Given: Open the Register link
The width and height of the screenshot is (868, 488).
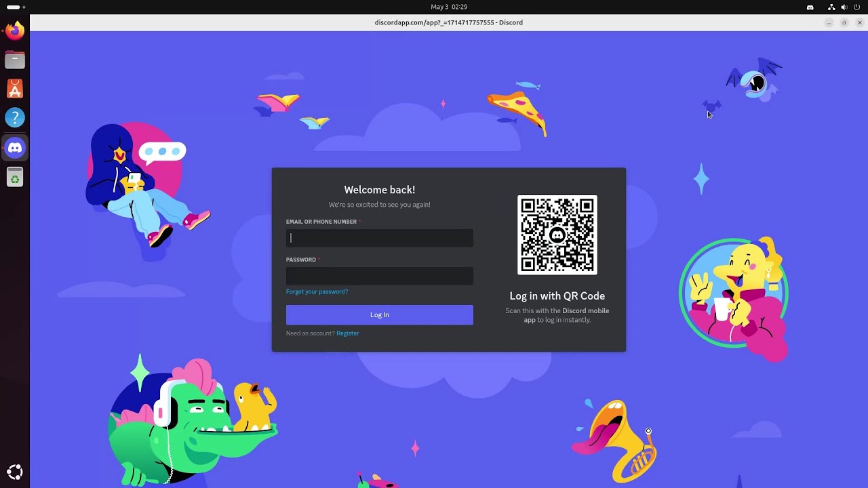Looking at the screenshot, I should (348, 333).
